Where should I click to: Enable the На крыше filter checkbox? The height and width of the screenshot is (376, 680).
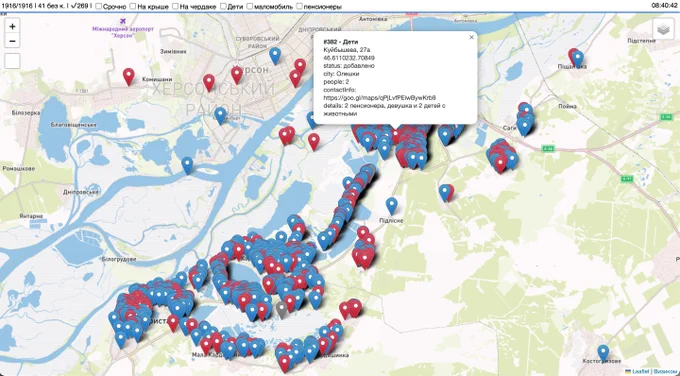pyautogui.click(x=133, y=6)
